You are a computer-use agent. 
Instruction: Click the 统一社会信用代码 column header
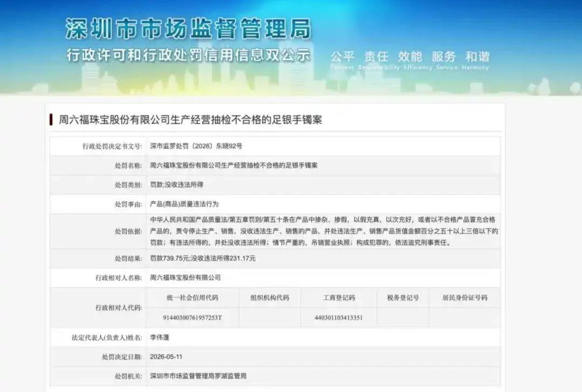(x=192, y=298)
